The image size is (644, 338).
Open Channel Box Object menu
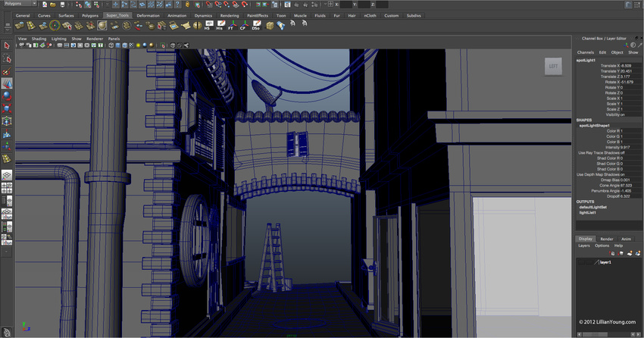tap(617, 52)
